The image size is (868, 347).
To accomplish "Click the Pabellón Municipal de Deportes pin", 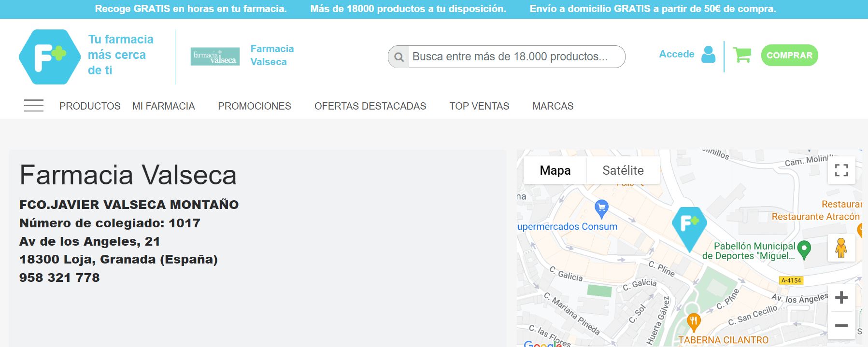I will pos(804,250).
